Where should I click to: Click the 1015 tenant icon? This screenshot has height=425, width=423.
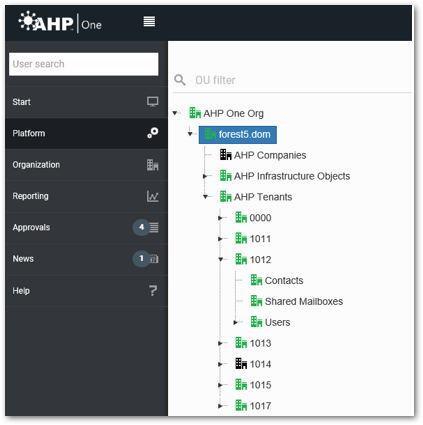pyautogui.click(x=241, y=384)
